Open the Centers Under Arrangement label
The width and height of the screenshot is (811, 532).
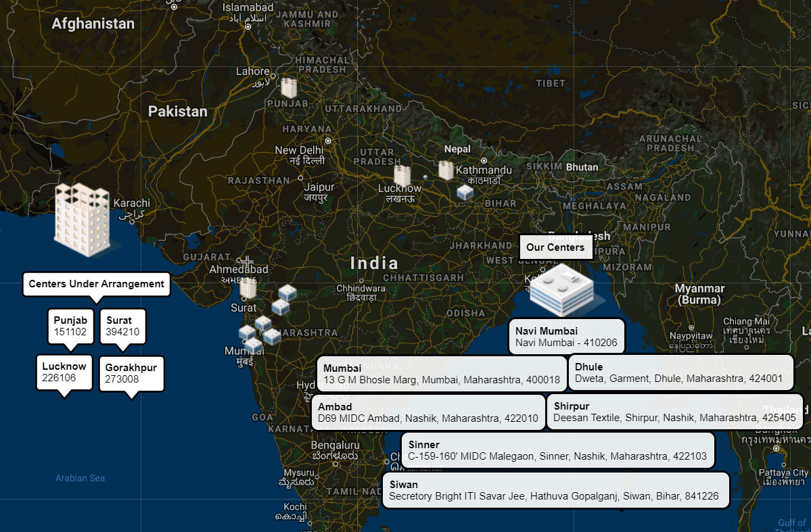(96, 285)
